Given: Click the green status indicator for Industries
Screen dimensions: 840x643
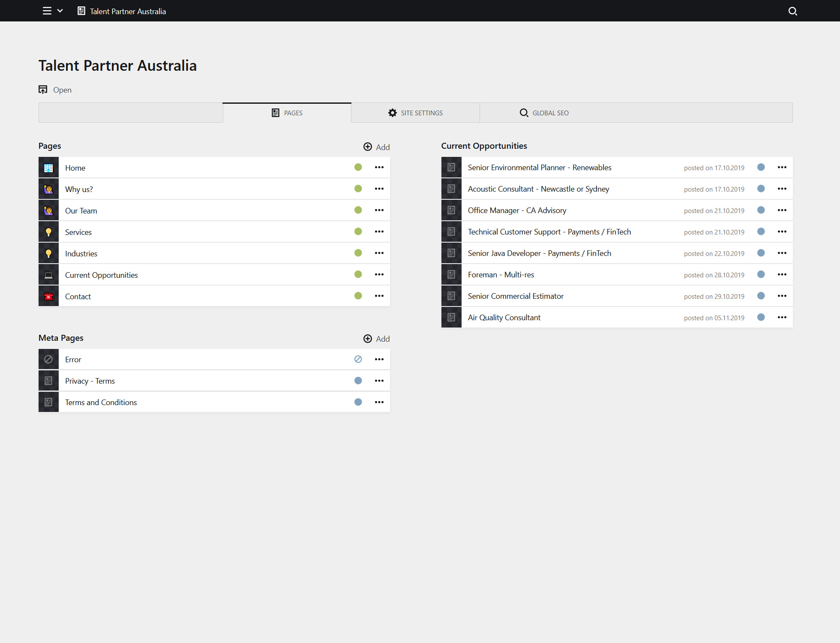Looking at the screenshot, I should [358, 253].
